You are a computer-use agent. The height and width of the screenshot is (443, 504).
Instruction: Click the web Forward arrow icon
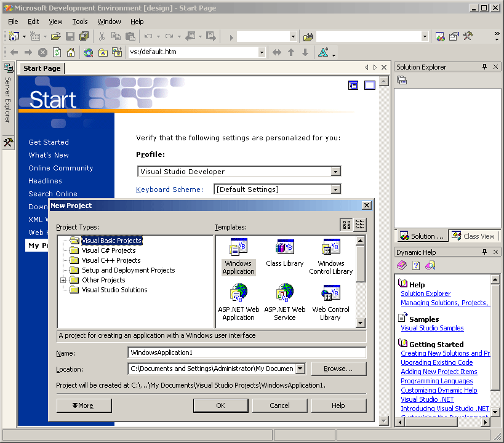28,52
